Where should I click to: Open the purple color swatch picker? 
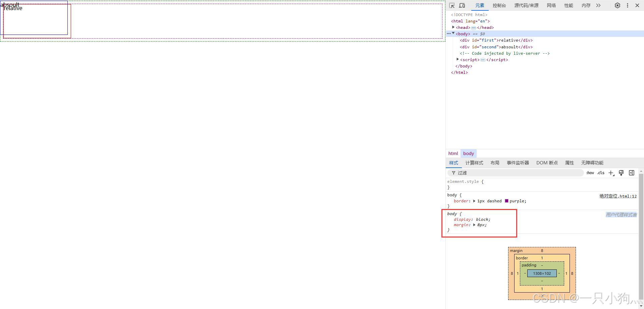click(506, 201)
